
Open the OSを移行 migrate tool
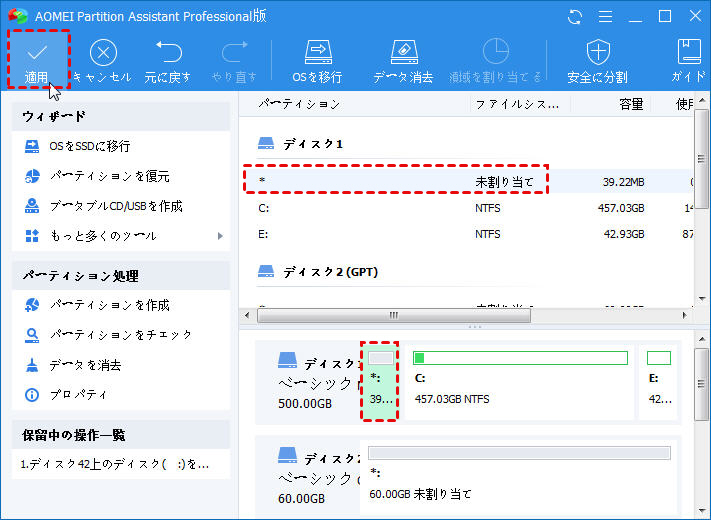(317, 52)
